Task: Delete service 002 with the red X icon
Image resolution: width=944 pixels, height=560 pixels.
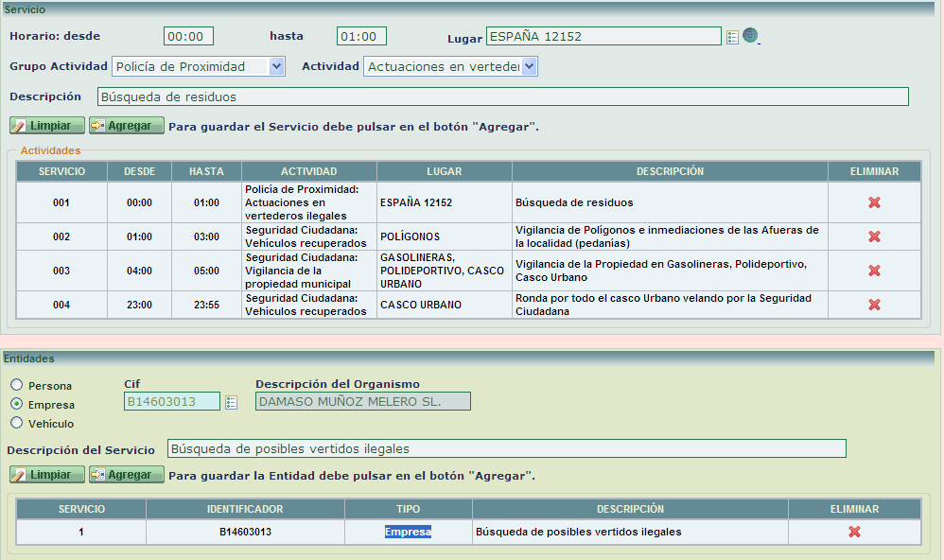Action: point(873,235)
